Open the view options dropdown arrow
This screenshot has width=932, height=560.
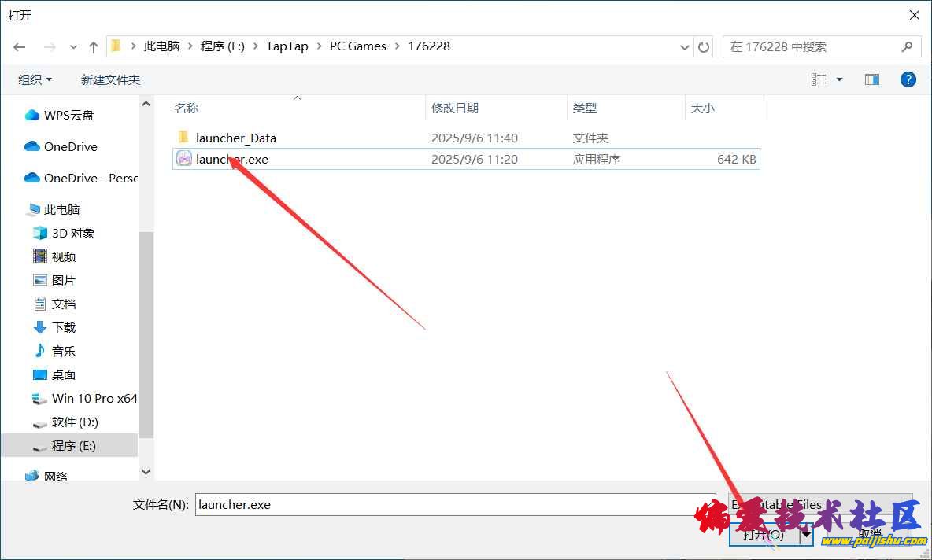pos(839,79)
